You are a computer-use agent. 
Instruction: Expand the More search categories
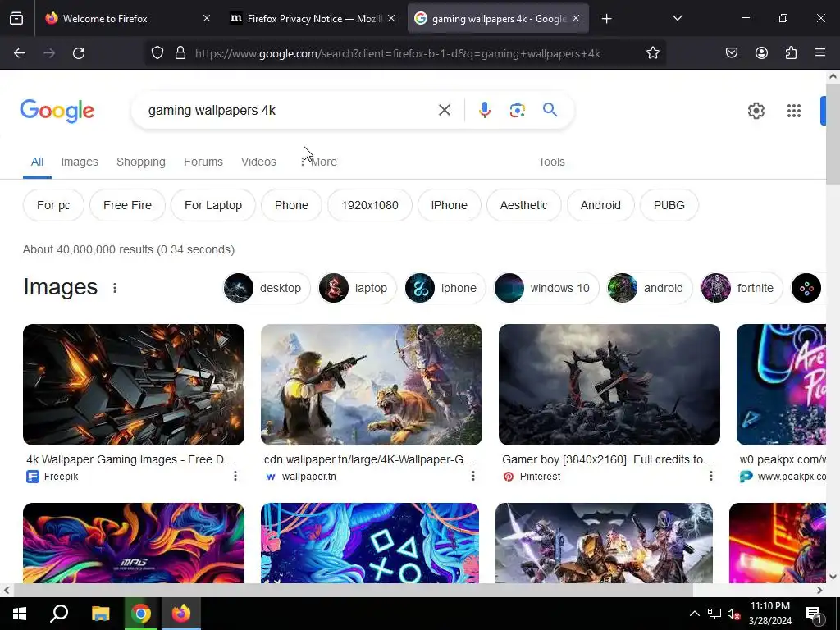pos(319,162)
